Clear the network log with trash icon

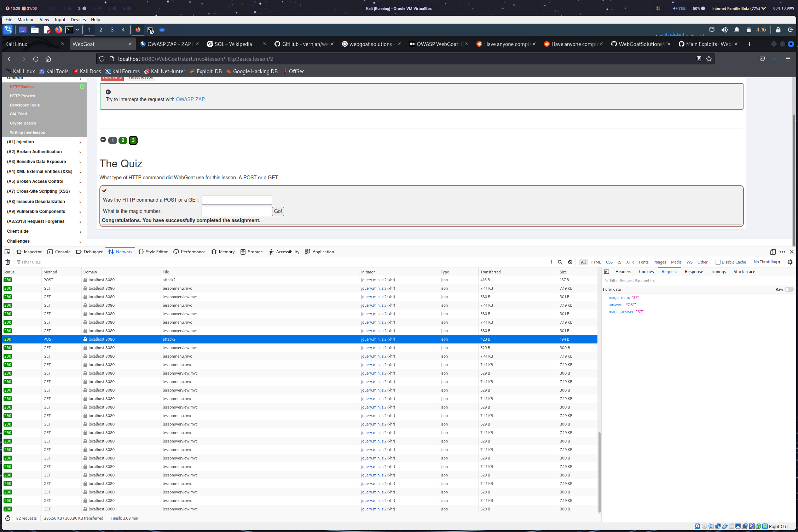[x=7, y=262]
